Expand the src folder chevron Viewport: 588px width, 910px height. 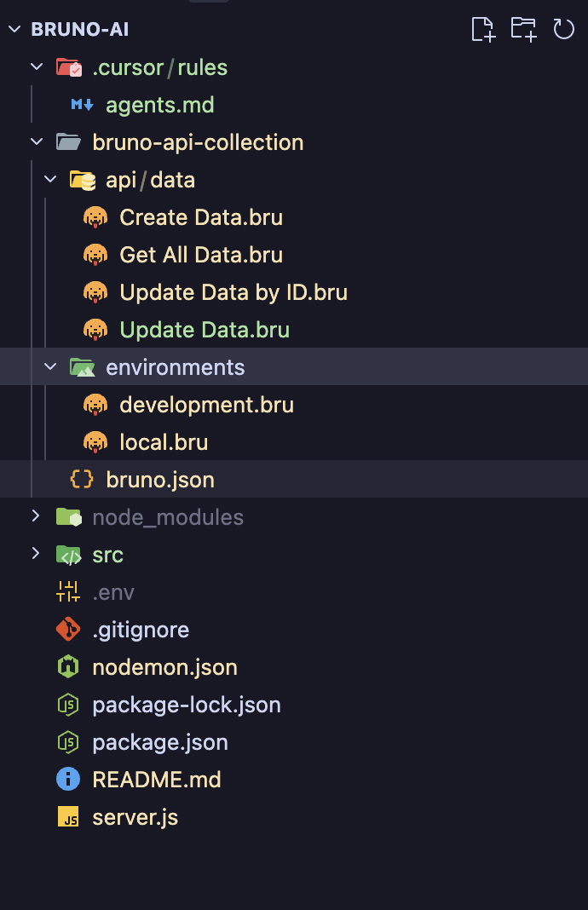[x=35, y=554]
